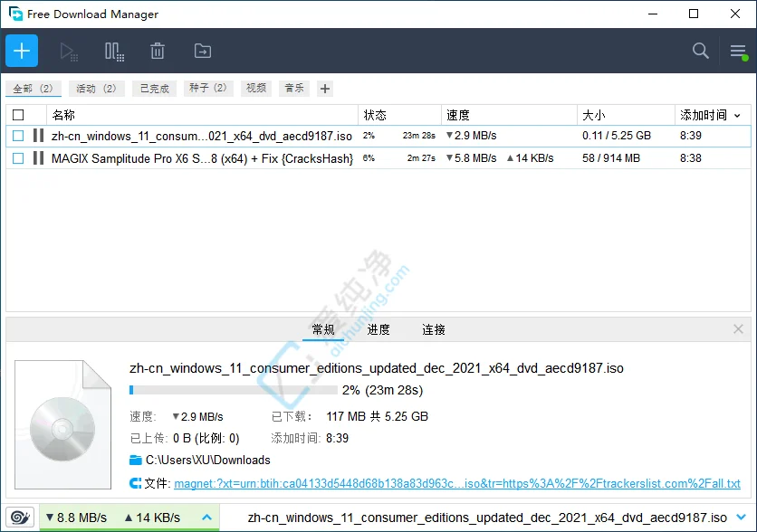Maximize the Free Download Manager window
The height and width of the screenshot is (532, 757).
pos(694,14)
